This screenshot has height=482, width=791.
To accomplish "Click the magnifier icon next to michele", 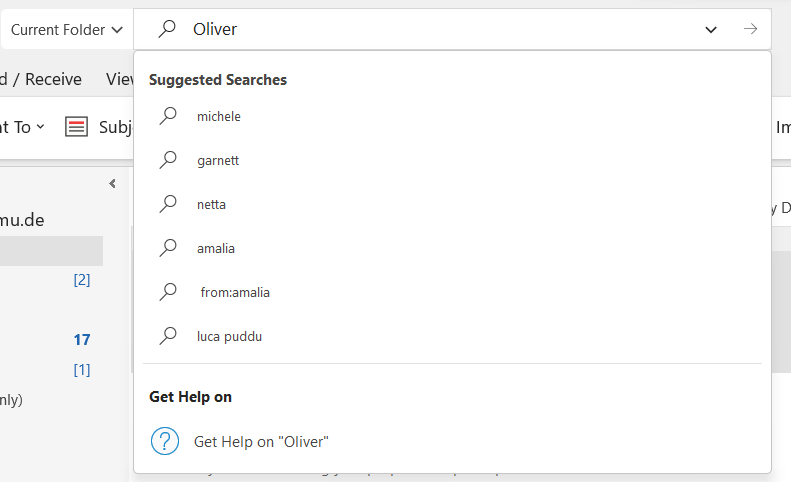I will click(x=168, y=116).
